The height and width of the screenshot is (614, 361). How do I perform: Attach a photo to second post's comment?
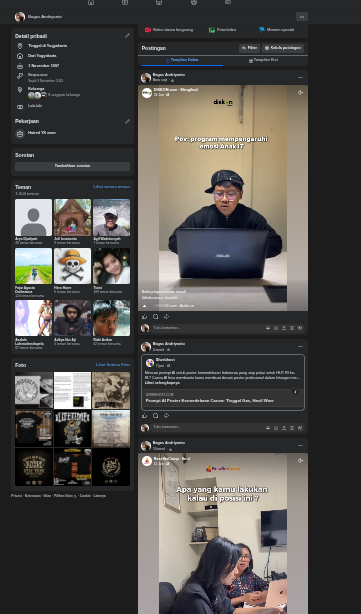[284, 428]
